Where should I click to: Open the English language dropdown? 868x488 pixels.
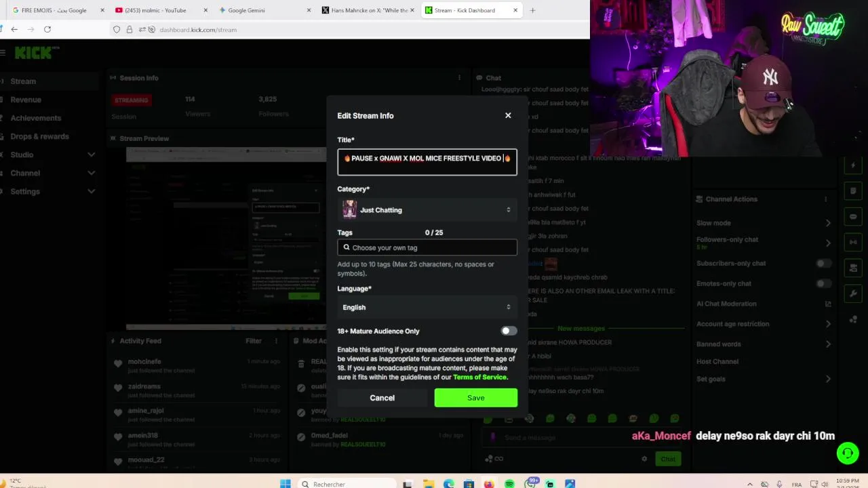427,307
